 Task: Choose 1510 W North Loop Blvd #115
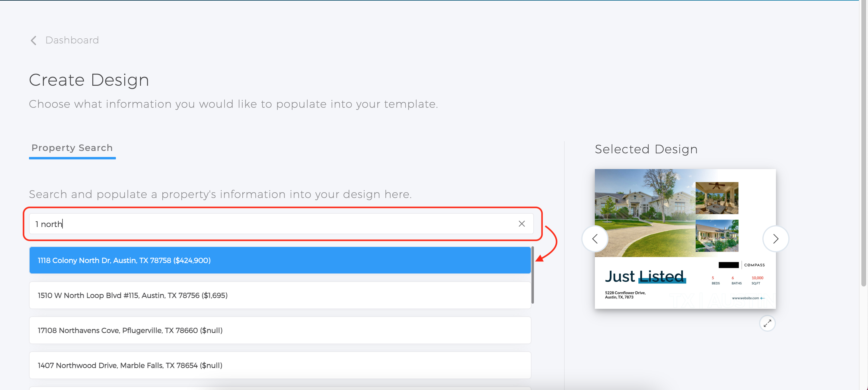[x=280, y=295]
